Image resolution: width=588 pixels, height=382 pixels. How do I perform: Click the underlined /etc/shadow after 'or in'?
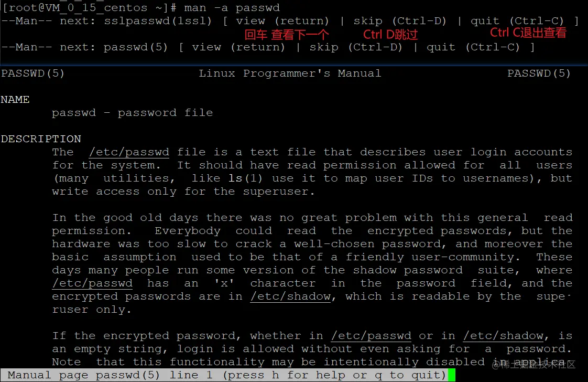coord(503,335)
